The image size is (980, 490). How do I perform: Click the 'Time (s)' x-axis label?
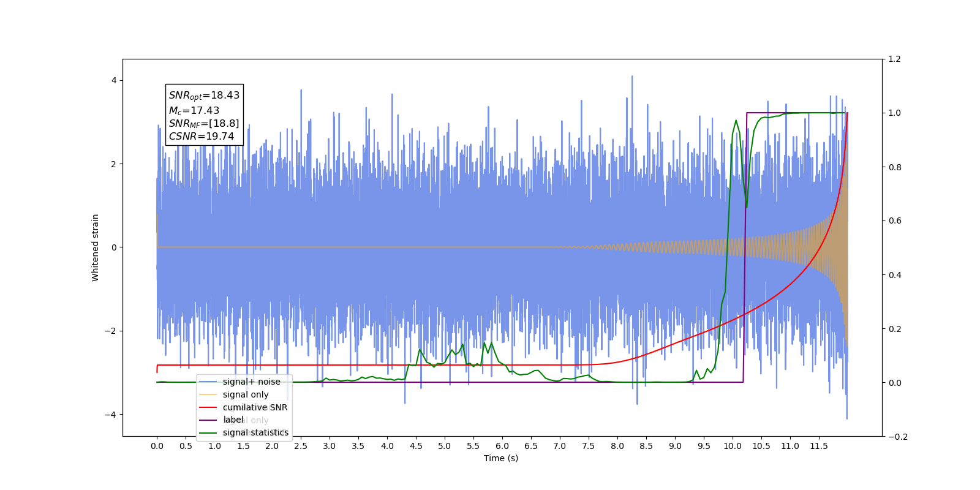(x=501, y=458)
